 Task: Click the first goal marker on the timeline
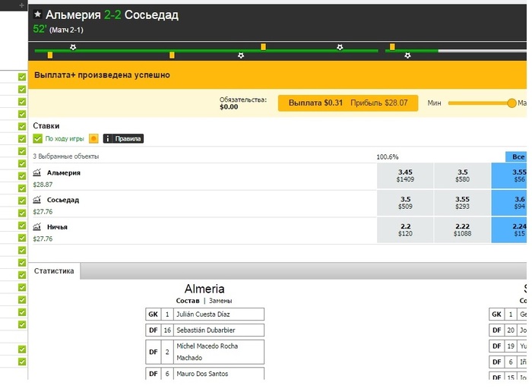(73, 47)
